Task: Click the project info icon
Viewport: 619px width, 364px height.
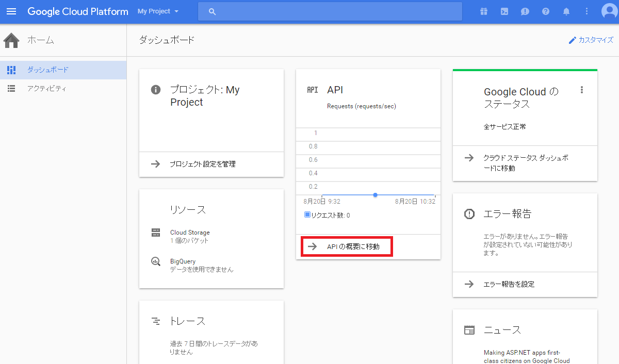Action: pyautogui.click(x=155, y=90)
